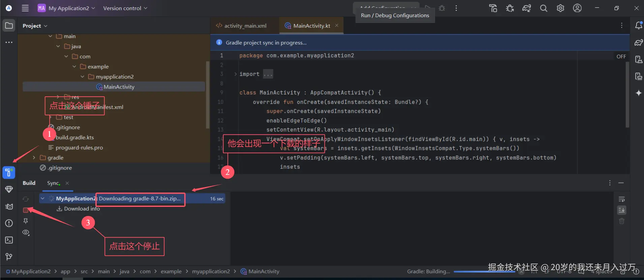Click the editor vertical scrollbar
The width and height of the screenshot is (644, 280).
click(x=627, y=94)
